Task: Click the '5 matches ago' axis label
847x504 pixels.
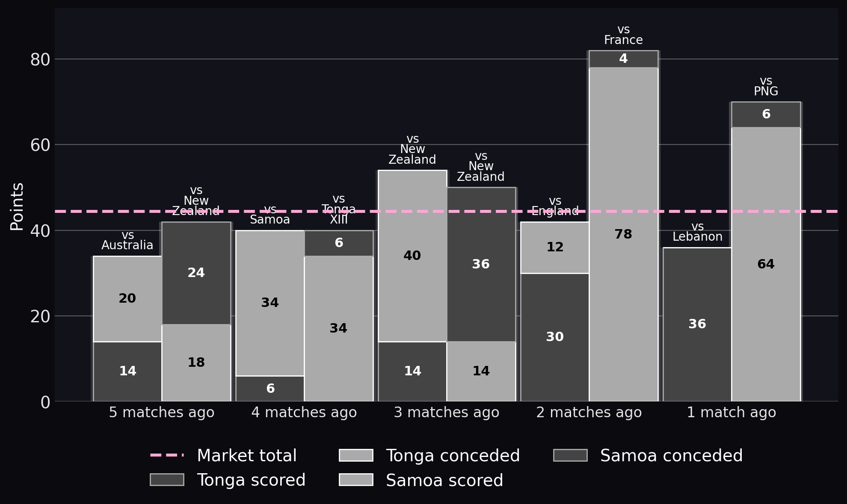Action: (x=162, y=413)
